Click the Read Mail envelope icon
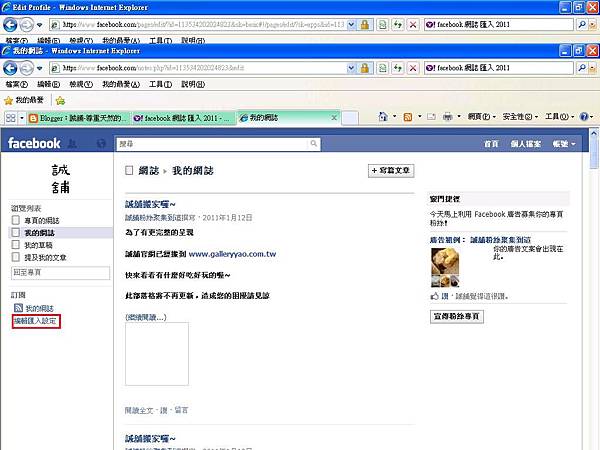 pyautogui.click(x=431, y=116)
